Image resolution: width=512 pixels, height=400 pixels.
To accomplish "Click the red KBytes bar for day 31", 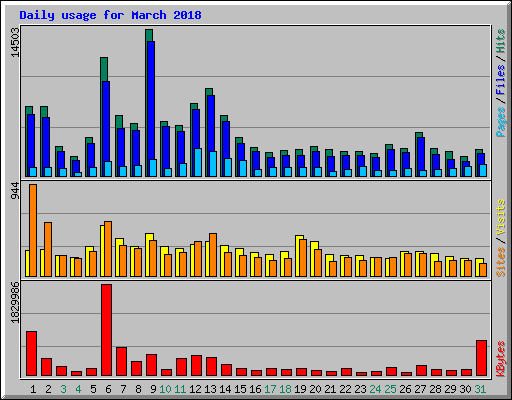I will click(x=481, y=358).
